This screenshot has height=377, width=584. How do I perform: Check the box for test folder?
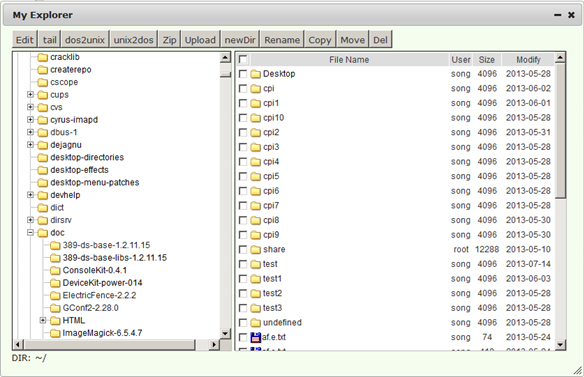(x=243, y=264)
